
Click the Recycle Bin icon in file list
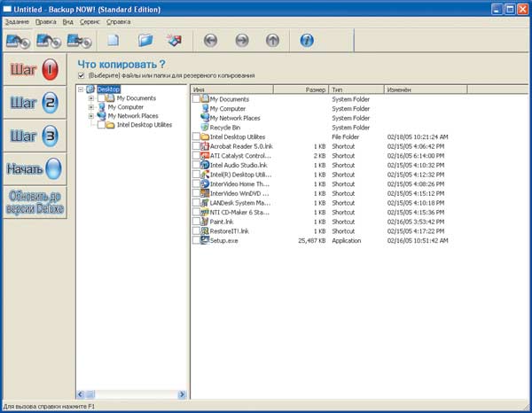(x=205, y=128)
